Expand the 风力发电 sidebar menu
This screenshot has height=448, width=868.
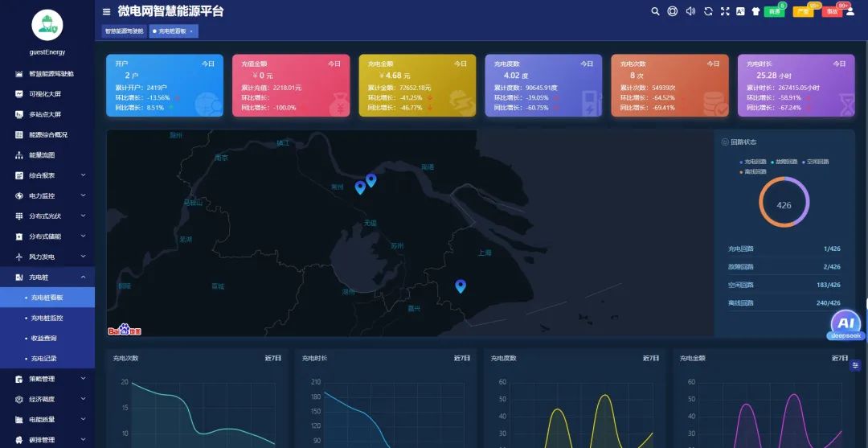pyautogui.click(x=47, y=257)
